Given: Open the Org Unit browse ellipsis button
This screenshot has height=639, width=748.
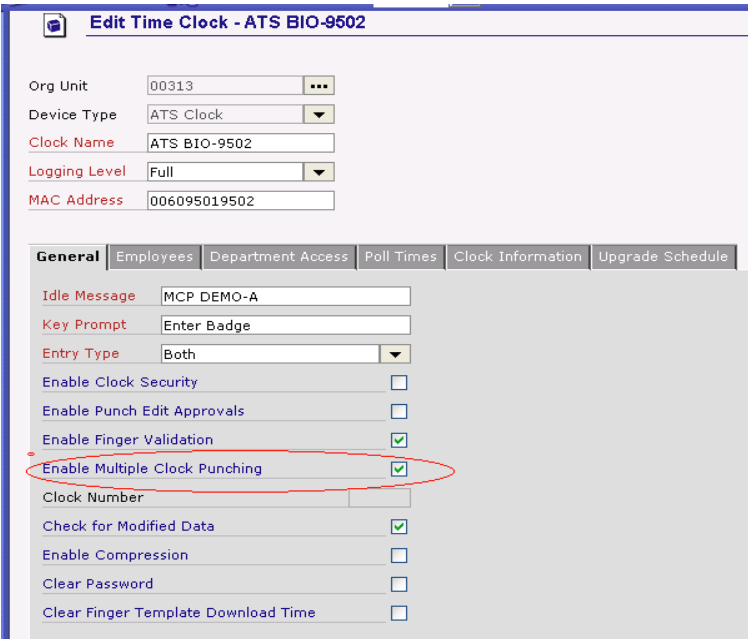Looking at the screenshot, I should pos(319,86).
